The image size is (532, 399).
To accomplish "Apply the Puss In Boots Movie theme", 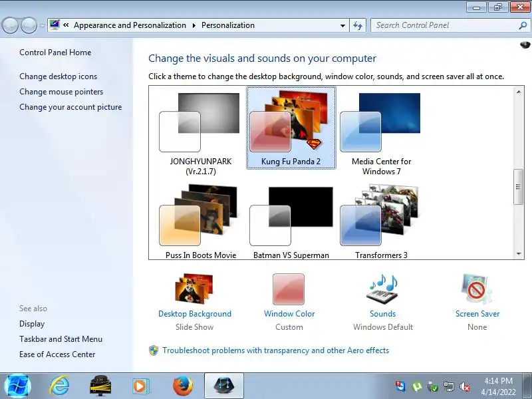I will coord(201,221).
